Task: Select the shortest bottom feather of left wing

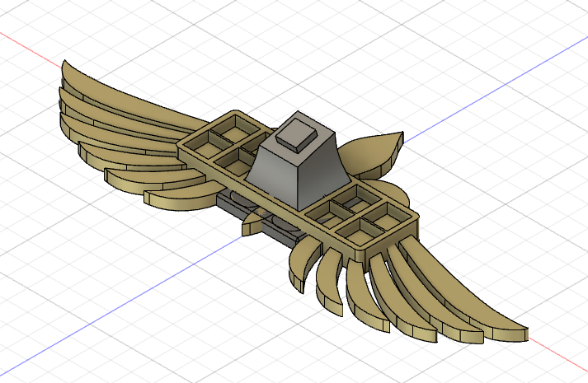Action: [177, 199]
